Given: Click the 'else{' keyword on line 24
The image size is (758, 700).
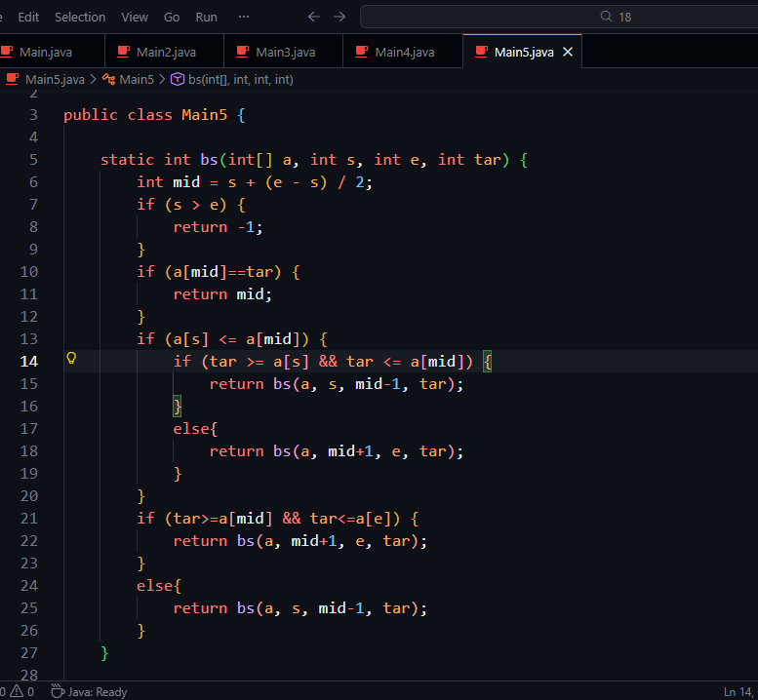Looking at the screenshot, I should (x=159, y=586).
